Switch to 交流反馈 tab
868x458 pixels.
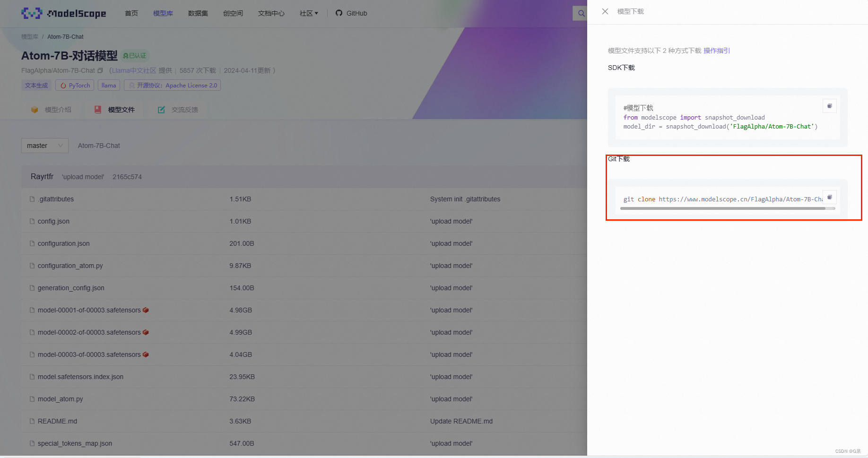pos(178,110)
